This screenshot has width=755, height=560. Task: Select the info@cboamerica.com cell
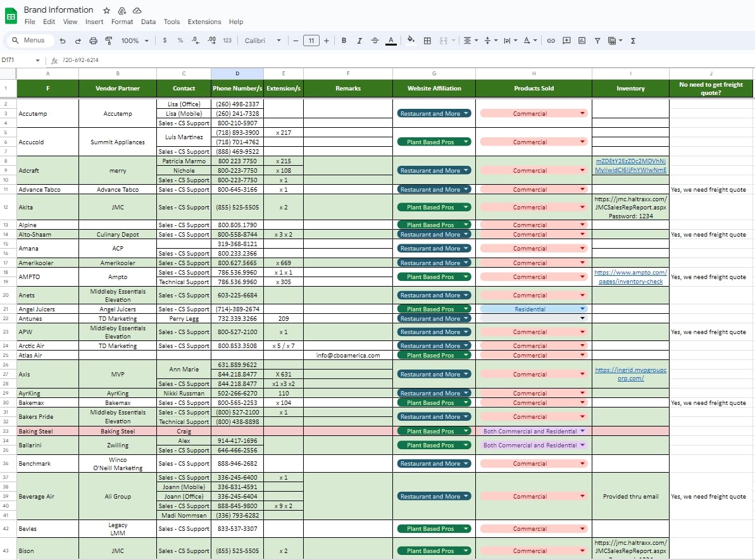click(x=347, y=356)
